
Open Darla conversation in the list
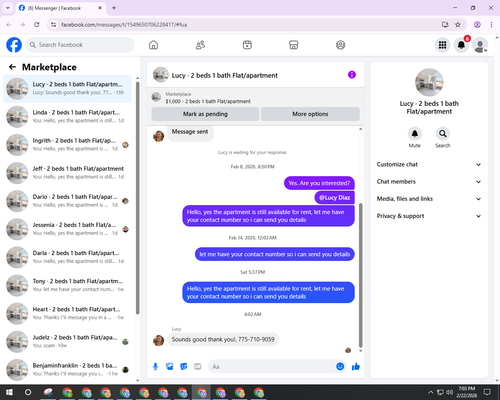tap(67, 257)
